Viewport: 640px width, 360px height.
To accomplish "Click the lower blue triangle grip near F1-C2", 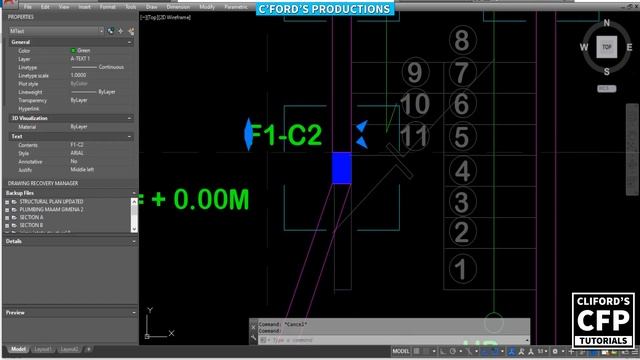I will coord(362,142).
